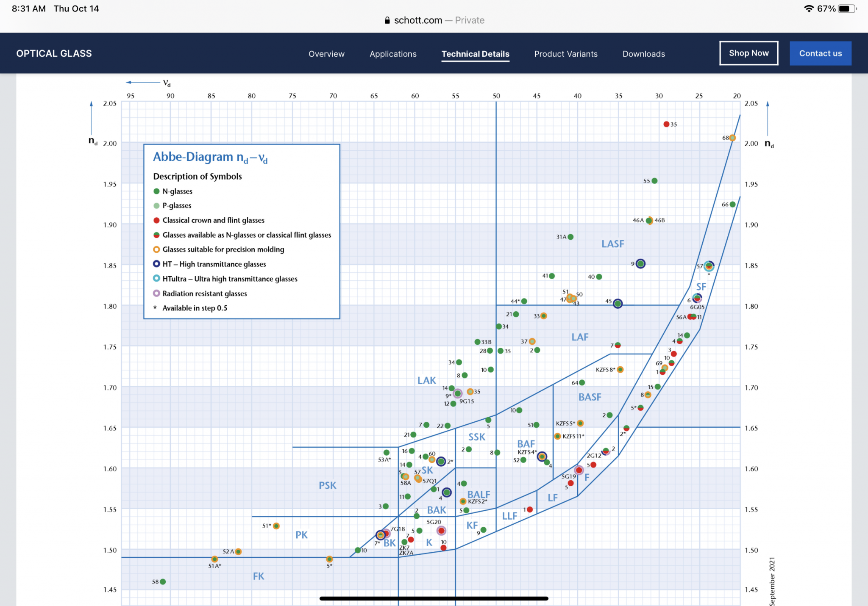868x606 pixels.
Task: Tap the Wi-Fi status icon
Action: click(809, 8)
